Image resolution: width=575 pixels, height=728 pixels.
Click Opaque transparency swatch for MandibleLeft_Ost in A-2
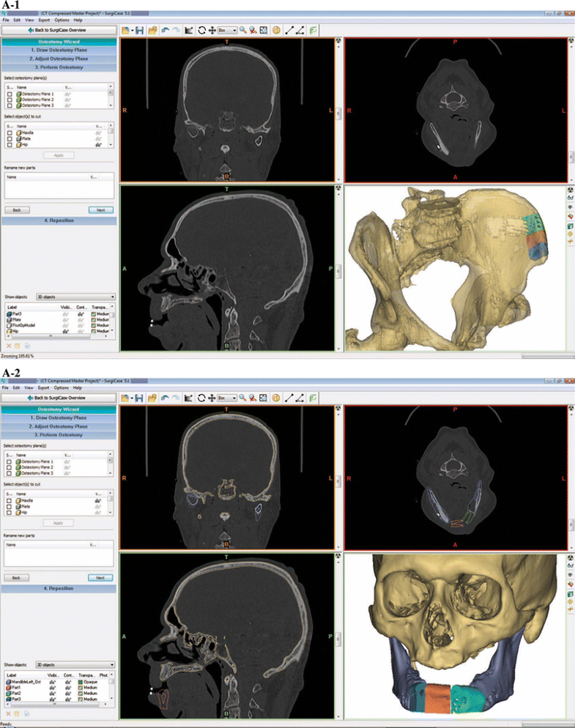click(x=81, y=682)
